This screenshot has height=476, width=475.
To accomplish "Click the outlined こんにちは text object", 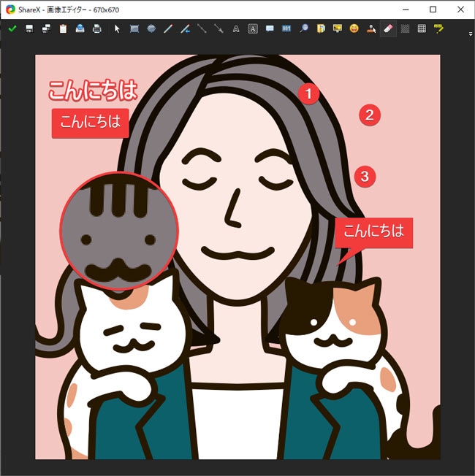I will (93, 90).
